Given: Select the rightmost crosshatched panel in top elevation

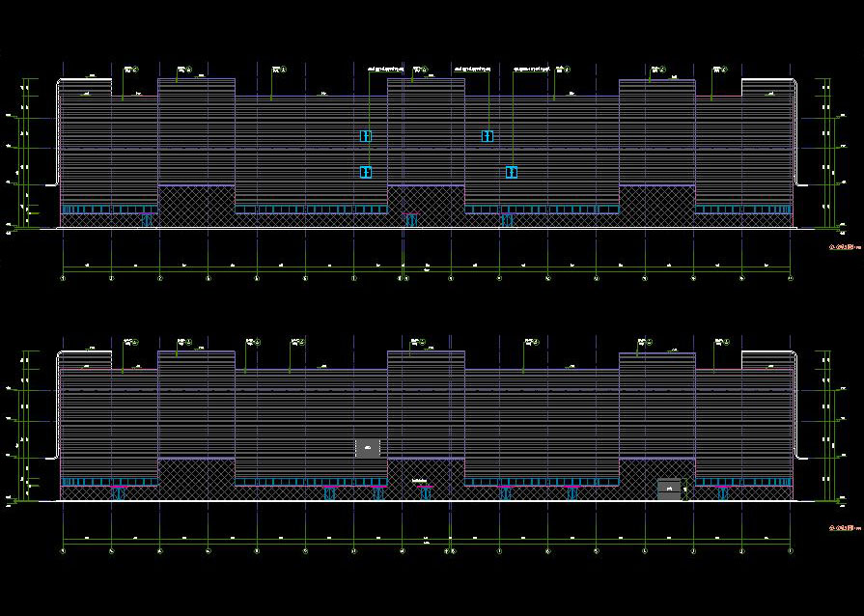Looking at the screenshot, I should coord(656,206).
